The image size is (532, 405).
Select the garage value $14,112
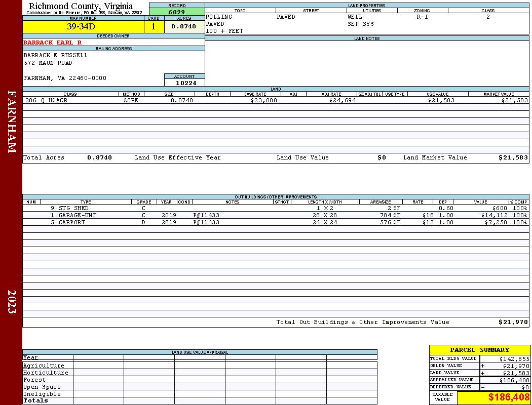(x=495, y=216)
